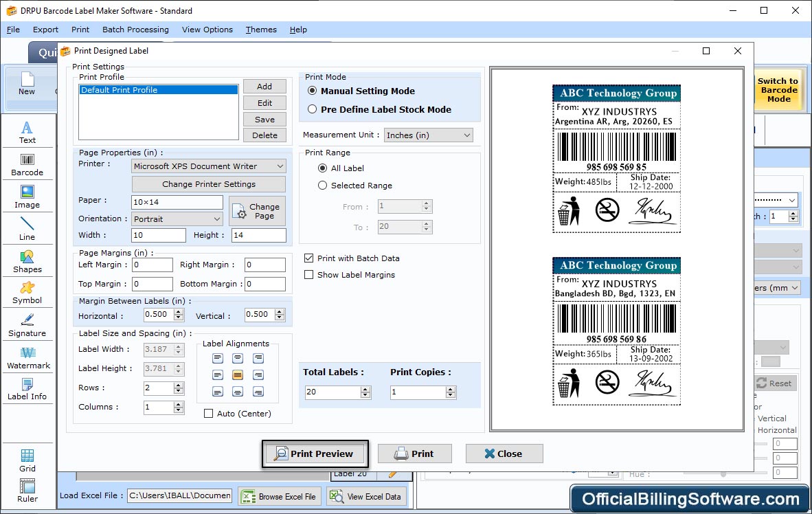Switch to Barcode Mode button
The height and width of the screenshot is (514, 812).
pyautogui.click(x=778, y=89)
